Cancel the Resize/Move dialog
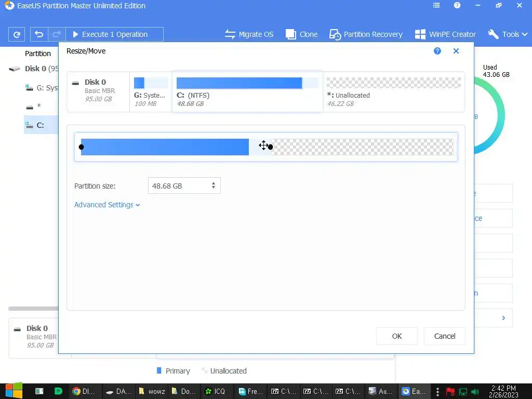Image resolution: width=532 pixels, height=399 pixels. tap(445, 336)
